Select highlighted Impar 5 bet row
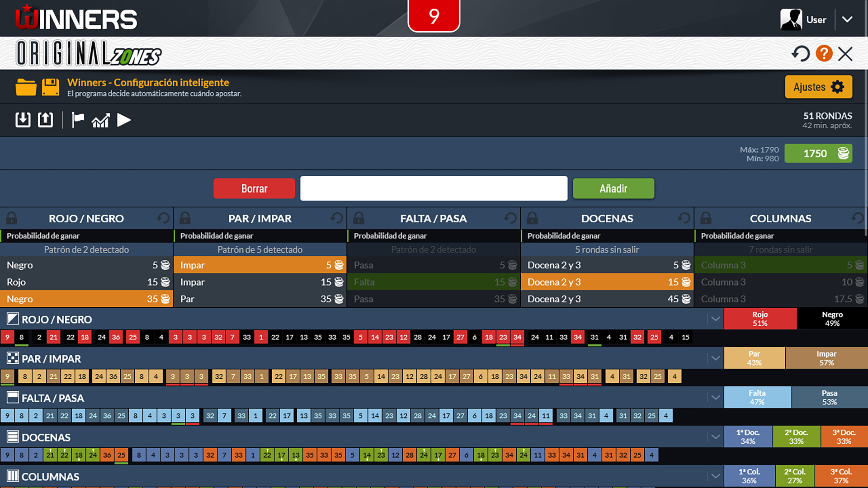 [260, 265]
